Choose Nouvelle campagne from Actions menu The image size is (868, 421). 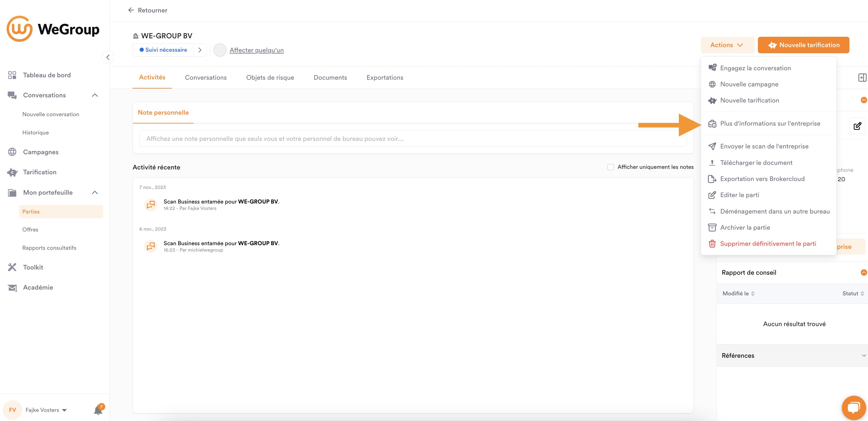pyautogui.click(x=769, y=84)
